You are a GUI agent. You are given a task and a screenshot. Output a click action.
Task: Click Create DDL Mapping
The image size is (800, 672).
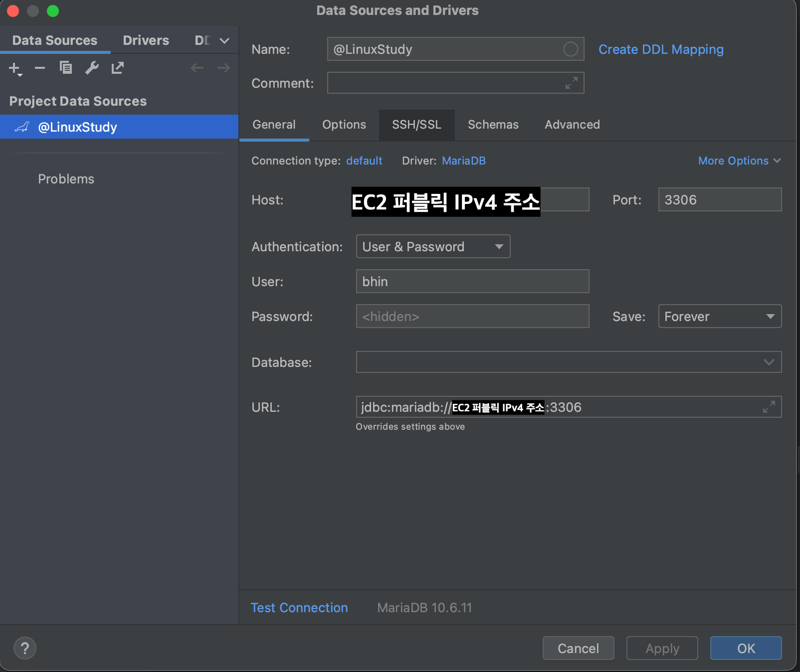click(661, 49)
